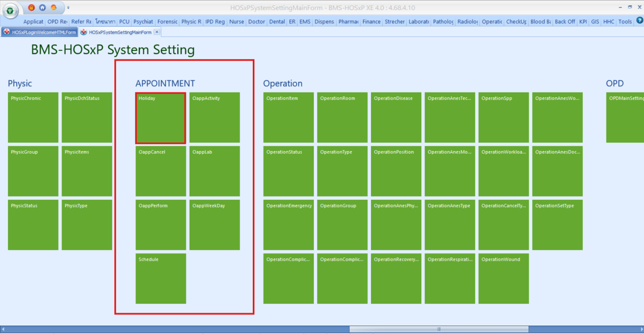Click the OperationAnesType tile

[x=450, y=225]
